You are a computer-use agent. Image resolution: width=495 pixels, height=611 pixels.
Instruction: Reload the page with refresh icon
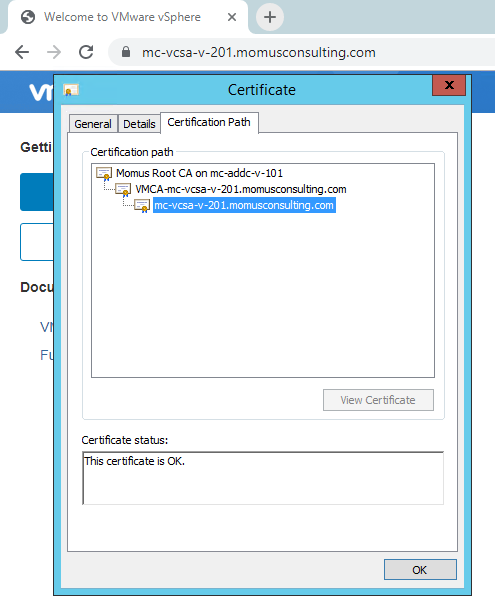point(86,52)
